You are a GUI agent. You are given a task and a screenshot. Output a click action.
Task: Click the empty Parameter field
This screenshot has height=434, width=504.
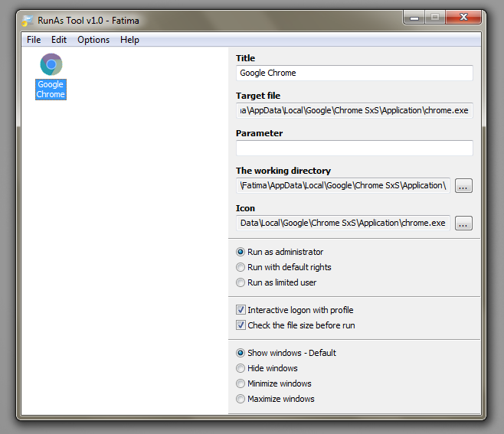(x=354, y=148)
